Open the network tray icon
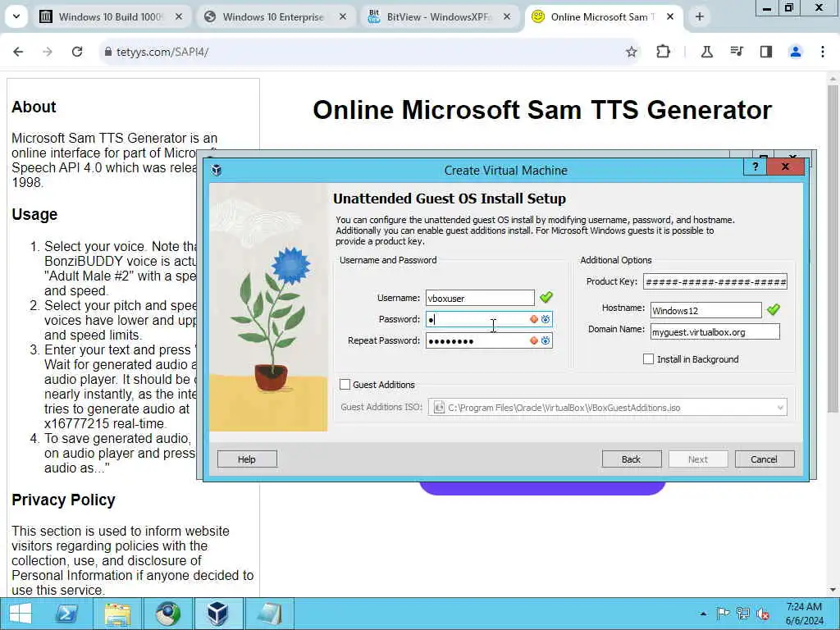This screenshot has height=630, width=840. coord(743,614)
